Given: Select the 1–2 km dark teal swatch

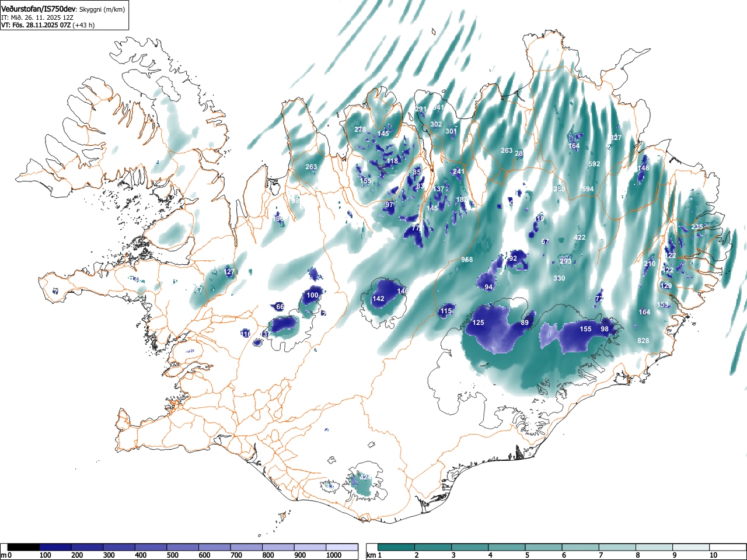Looking at the screenshot, I should click(x=397, y=547).
